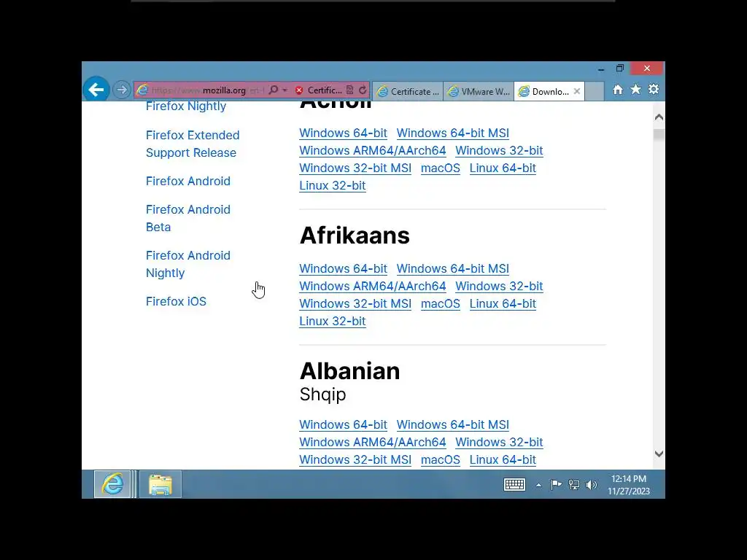Download Afrikaans Windows 64-bit
Screen dimensions: 747x560
click(x=343, y=268)
